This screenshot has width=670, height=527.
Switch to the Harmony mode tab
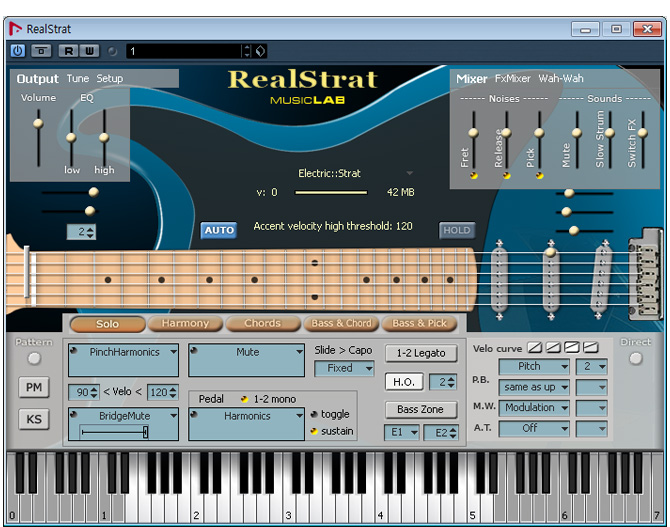coord(185,324)
